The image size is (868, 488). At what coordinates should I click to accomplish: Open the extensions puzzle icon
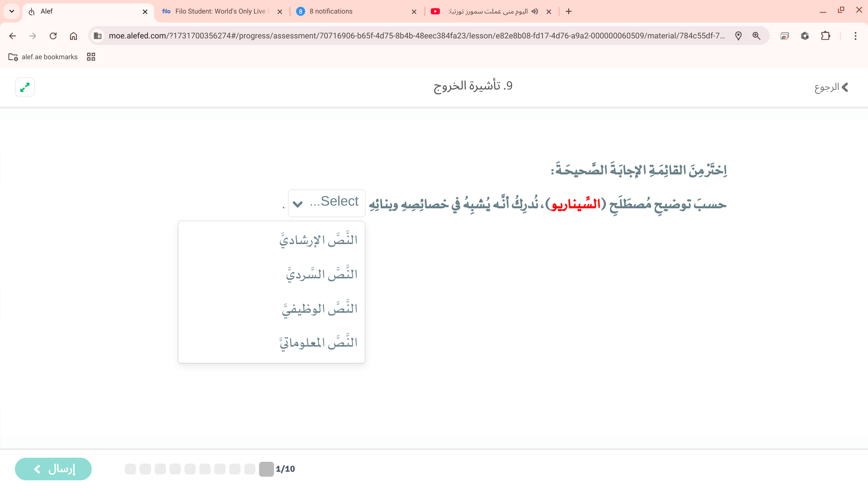point(826,36)
